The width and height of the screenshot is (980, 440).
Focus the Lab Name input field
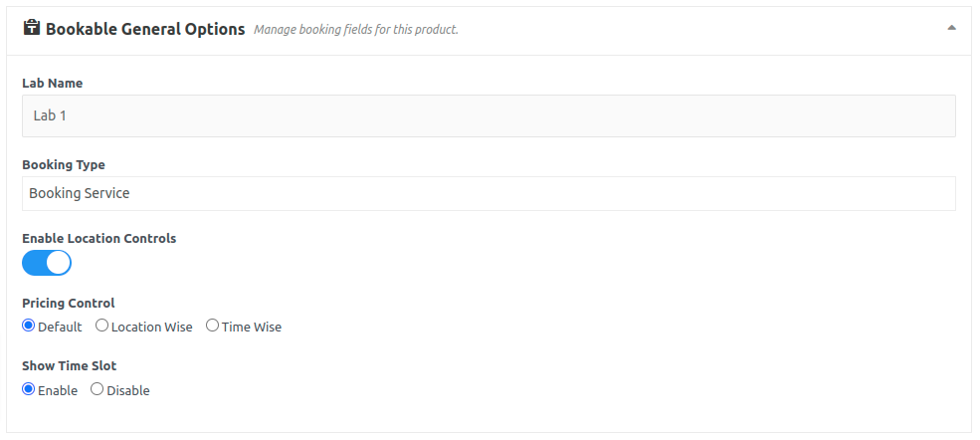tap(489, 115)
